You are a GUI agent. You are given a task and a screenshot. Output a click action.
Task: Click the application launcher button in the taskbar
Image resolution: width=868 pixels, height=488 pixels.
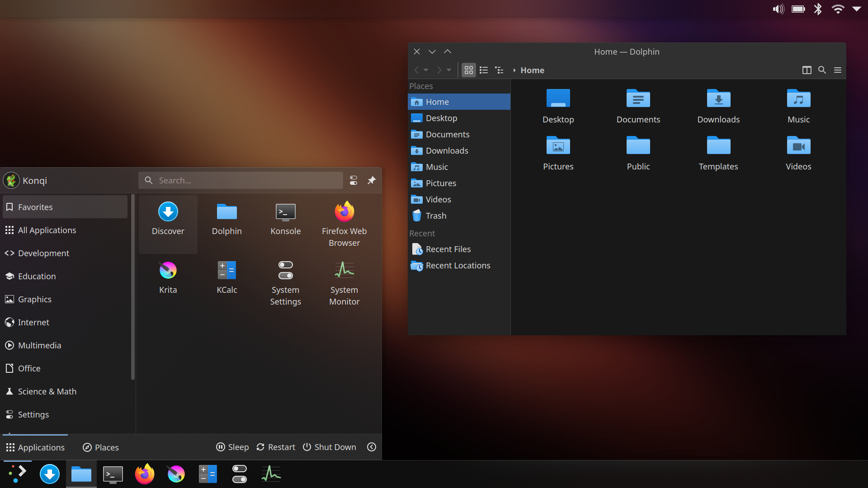18,474
